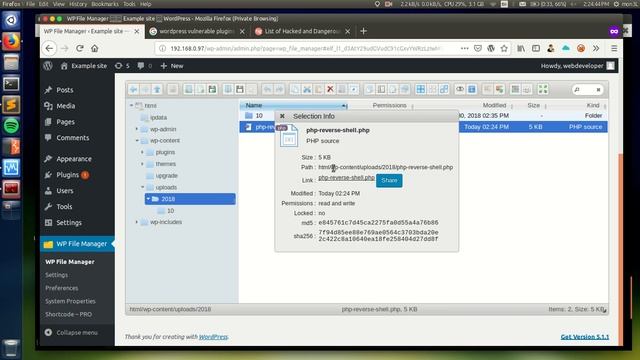
Task: Go to parent folder in file manager
Action: [157, 89]
